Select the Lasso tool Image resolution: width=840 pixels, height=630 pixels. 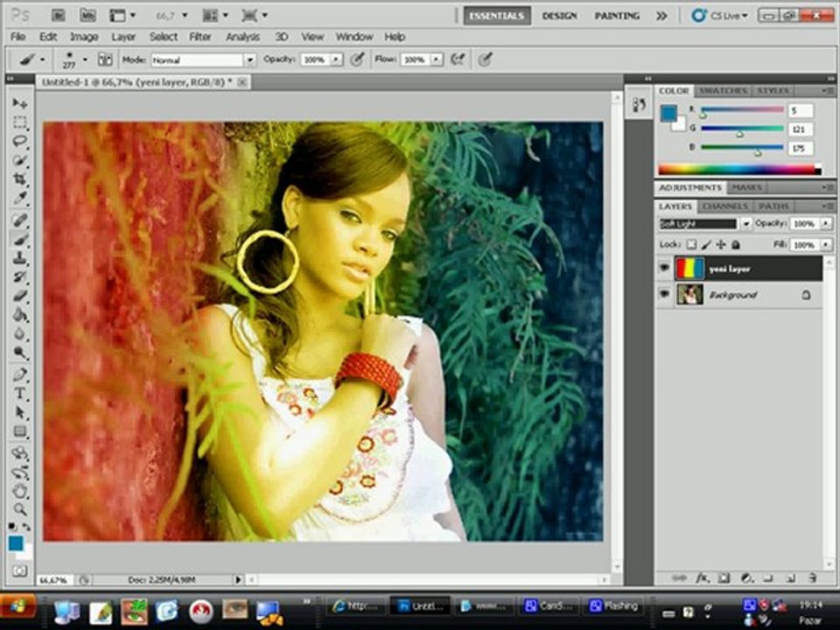[x=20, y=142]
